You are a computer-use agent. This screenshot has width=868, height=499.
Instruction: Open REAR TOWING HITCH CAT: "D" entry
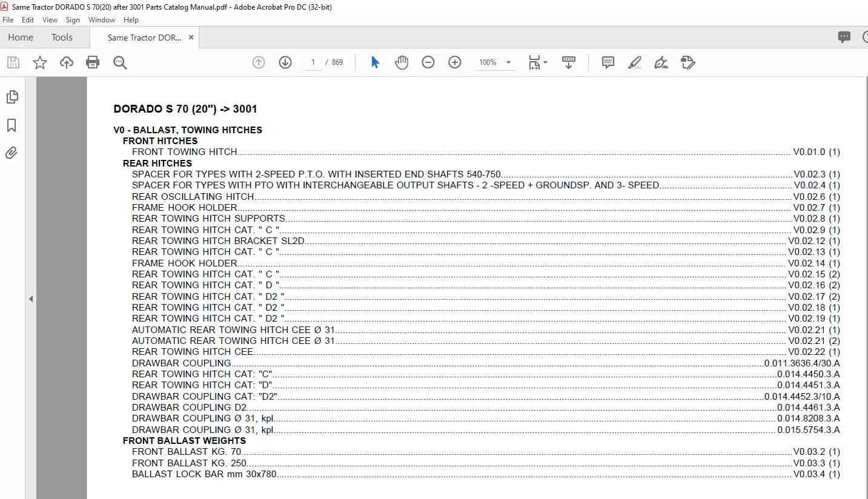[202, 385]
